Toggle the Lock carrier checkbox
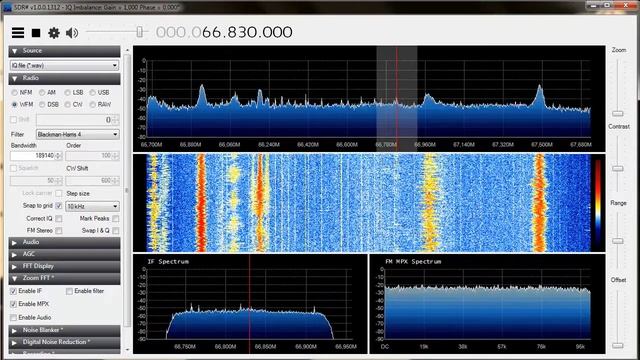 point(59,193)
